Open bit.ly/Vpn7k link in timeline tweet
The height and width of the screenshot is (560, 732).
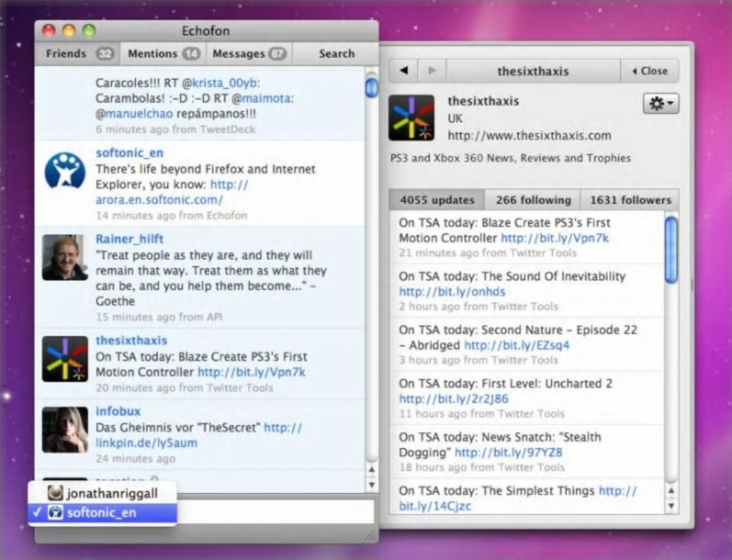(251, 372)
